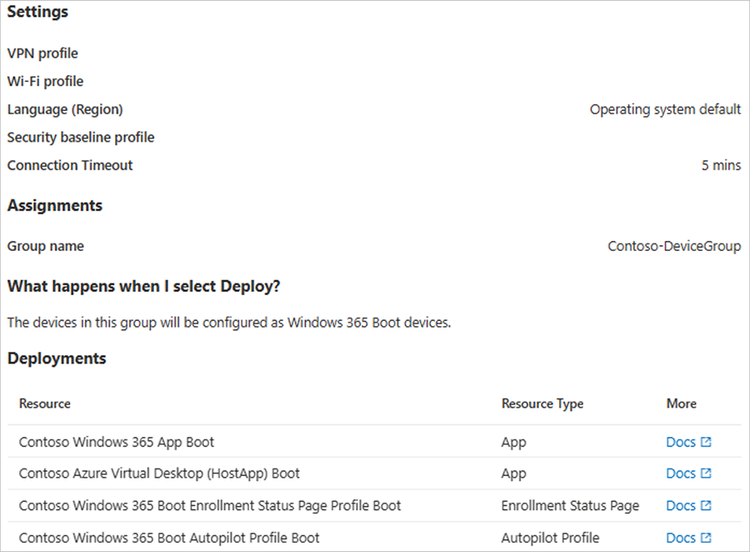Click the Wi-Fi profile setting label

pyautogui.click(x=46, y=82)
